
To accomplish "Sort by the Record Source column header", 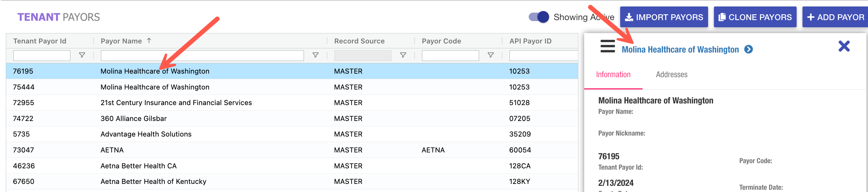I will [359, 41].
